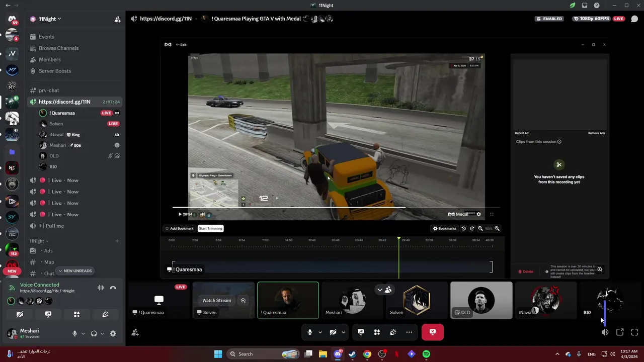This screenshot has height=362, width=644.
Task: Open user settings gear next to Meshari
Action: coord(113,333)
